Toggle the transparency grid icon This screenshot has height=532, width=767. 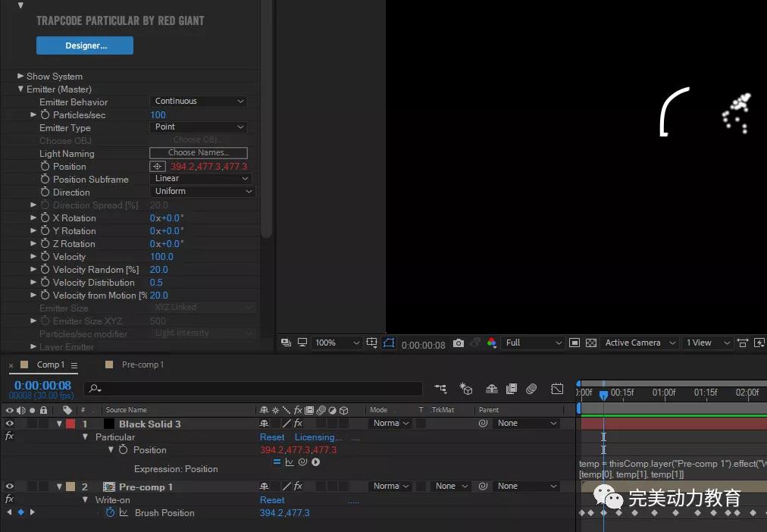591,343
